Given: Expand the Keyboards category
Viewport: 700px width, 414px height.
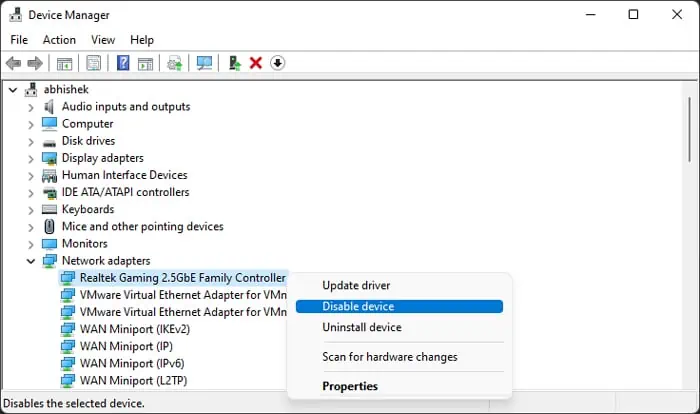Looking at the screenshot, I should [30, 210].
